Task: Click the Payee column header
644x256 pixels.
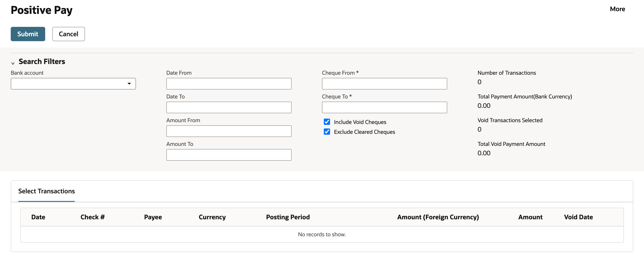Action: 153,217
